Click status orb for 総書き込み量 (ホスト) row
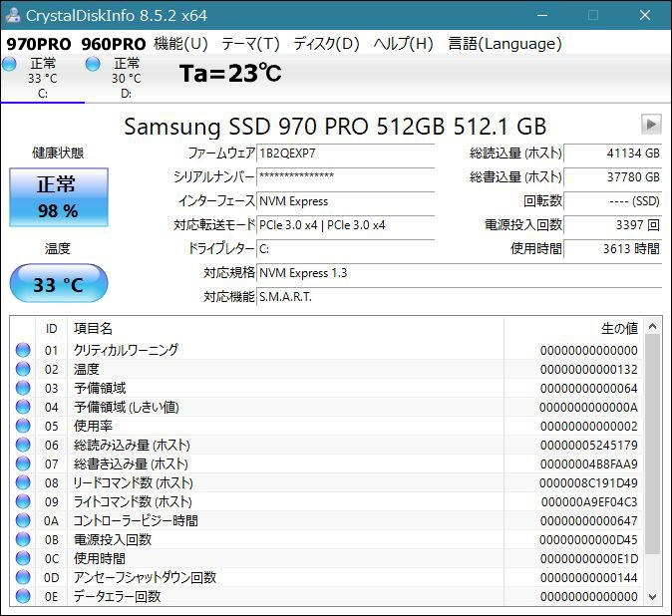The width and height of the screenshot is (672, 616). 23,463
